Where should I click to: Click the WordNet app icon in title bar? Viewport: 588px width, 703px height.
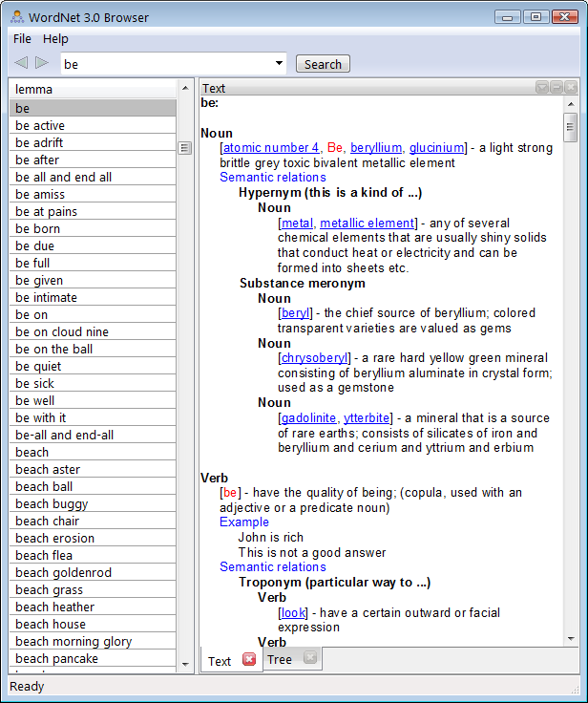17,16
